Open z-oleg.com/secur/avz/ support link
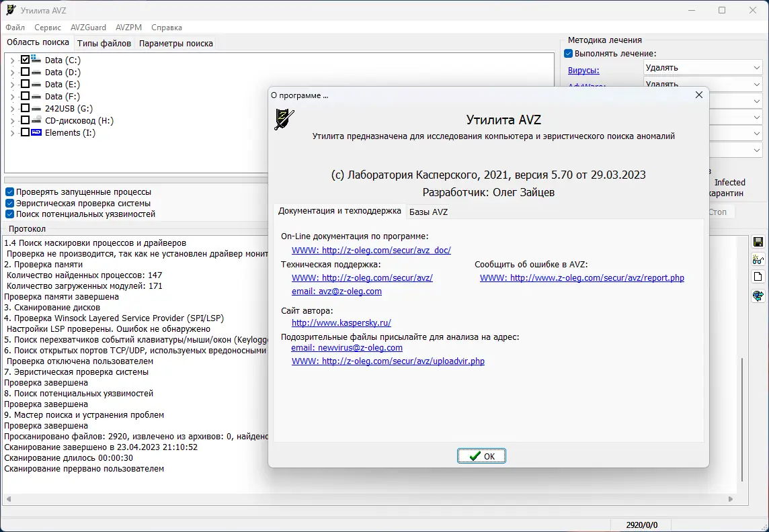 pyautogui.click(x=362, y=278)
